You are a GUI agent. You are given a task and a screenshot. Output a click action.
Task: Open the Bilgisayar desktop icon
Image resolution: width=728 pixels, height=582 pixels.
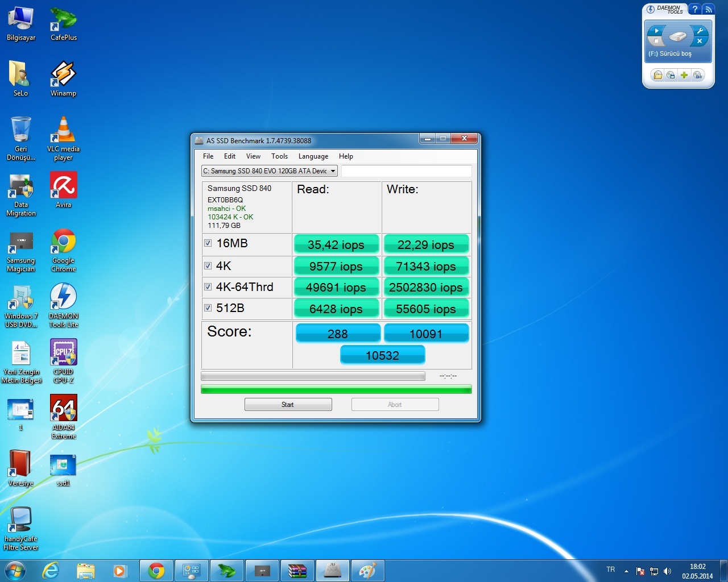(21, 24)
